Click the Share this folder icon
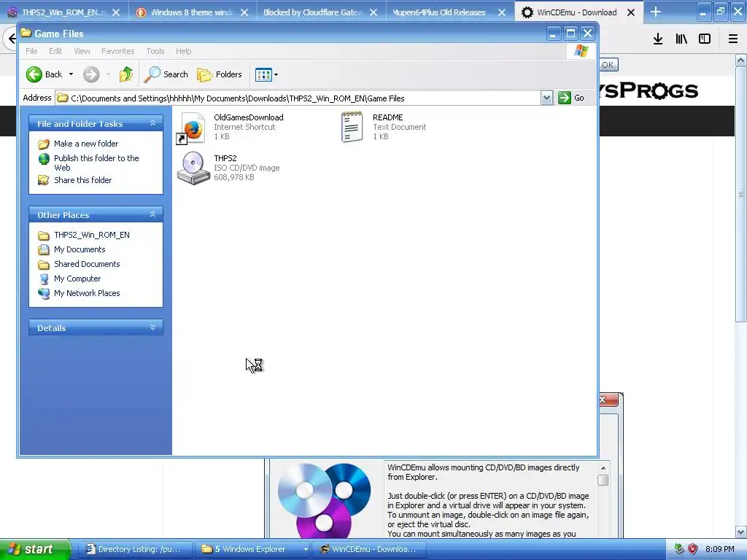 pos(44,180)
